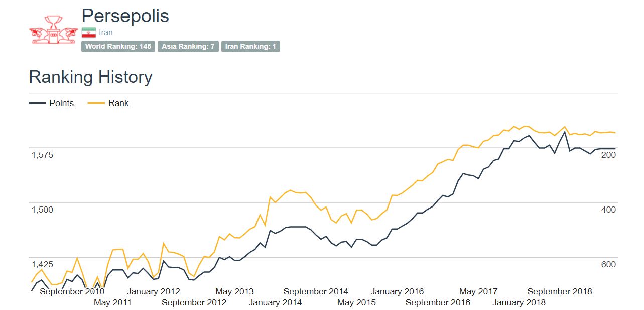
Task: Click the 200 rank axis label
Action: [x=608, y=155]
